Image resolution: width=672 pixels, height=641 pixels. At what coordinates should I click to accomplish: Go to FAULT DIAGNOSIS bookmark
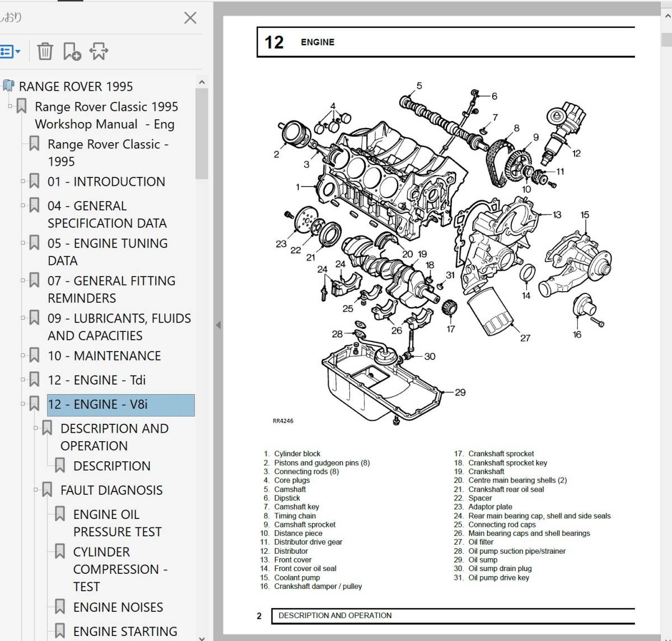pos(111,490)
